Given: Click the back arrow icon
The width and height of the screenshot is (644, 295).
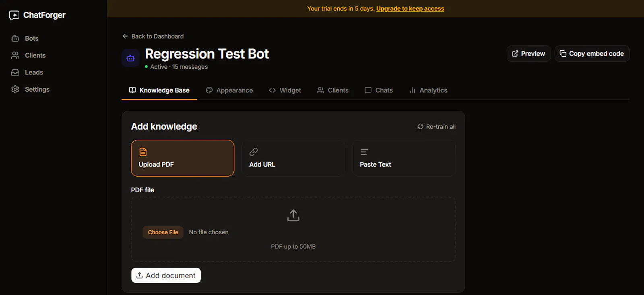Looking at the screenshot, I should [x=125, y=36].
